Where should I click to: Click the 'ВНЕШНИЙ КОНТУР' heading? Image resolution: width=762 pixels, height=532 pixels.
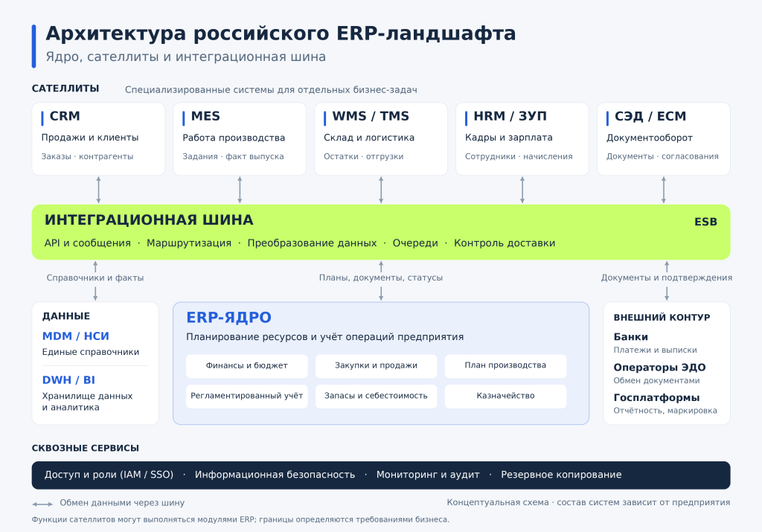(x=662, y=317)
